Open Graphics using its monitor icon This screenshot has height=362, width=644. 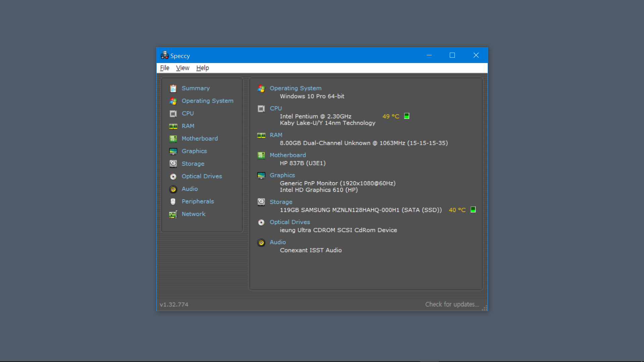coord(173,151)
